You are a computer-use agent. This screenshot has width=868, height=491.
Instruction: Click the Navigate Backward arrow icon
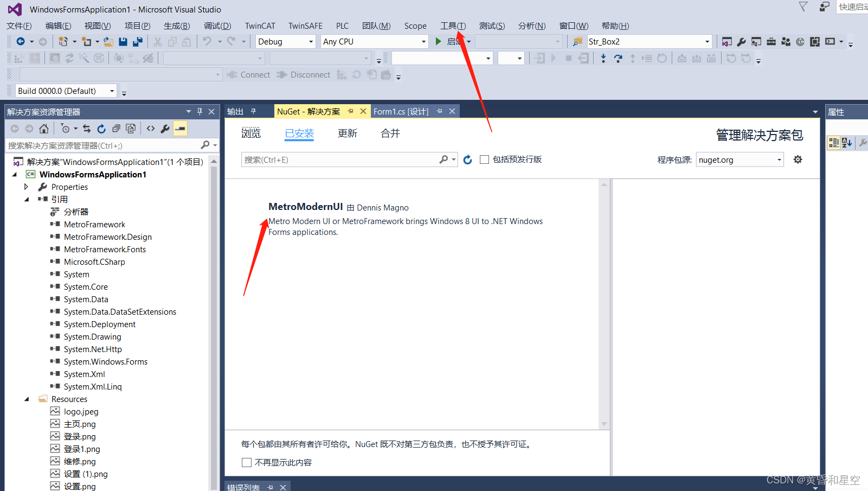tap(21, 41)
